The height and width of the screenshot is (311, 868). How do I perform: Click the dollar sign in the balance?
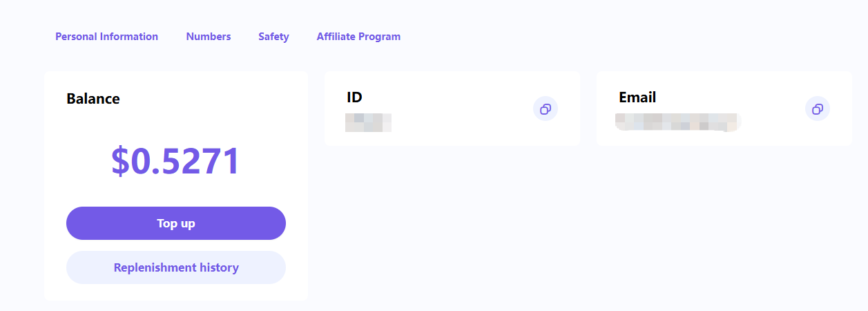pyautogui.click(x=120, y=161)
